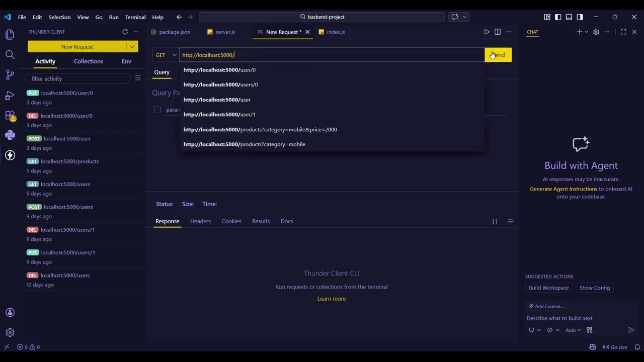Switch to the response Headers tab
Screen dimensions: 644x362
[200, 221]
